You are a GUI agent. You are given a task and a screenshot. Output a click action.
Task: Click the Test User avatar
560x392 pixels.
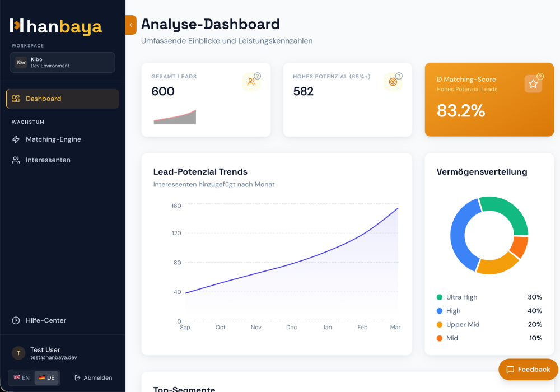18,353
